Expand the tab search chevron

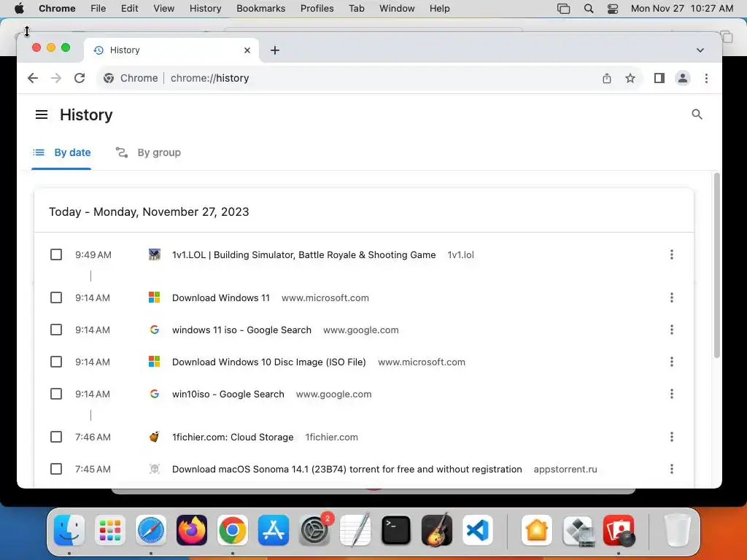(x=700, y=50)
